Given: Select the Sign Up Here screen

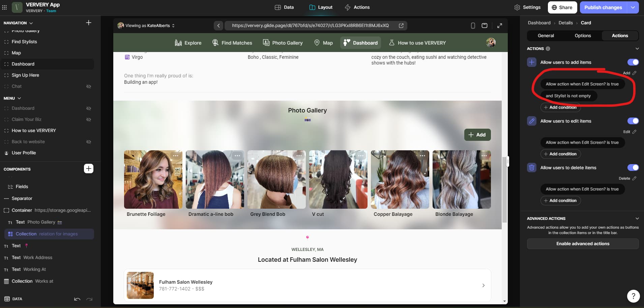Looking at the screenshot, I should [x=25, y=75].
